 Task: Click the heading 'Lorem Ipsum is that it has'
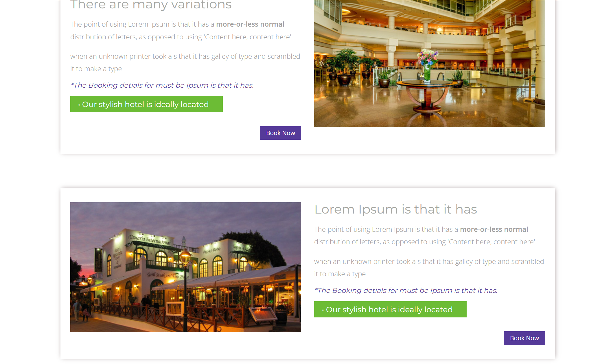[396, 209]
